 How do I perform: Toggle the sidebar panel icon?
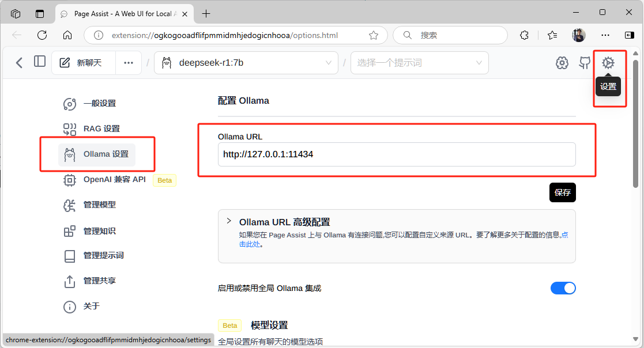coord(39,61)
